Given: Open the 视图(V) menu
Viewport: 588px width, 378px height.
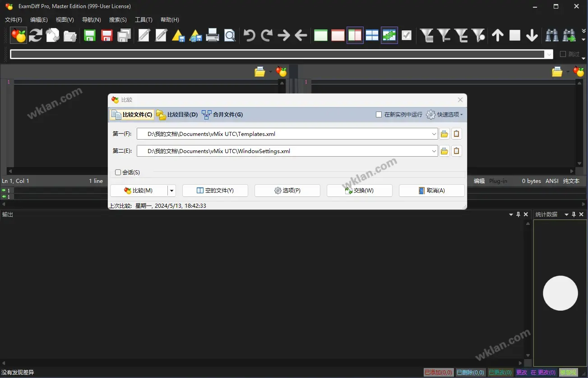Looking at the screenshot, I should click(x=65, y=20).
